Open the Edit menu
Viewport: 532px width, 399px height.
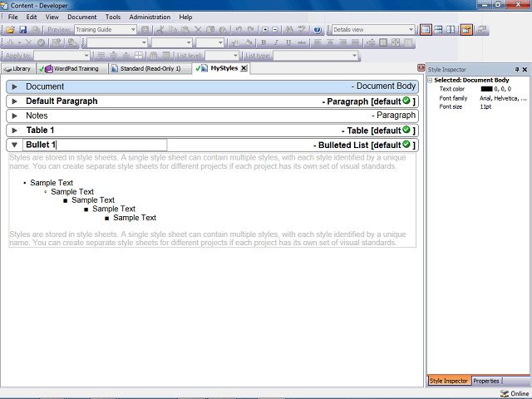tap(32, 17)
